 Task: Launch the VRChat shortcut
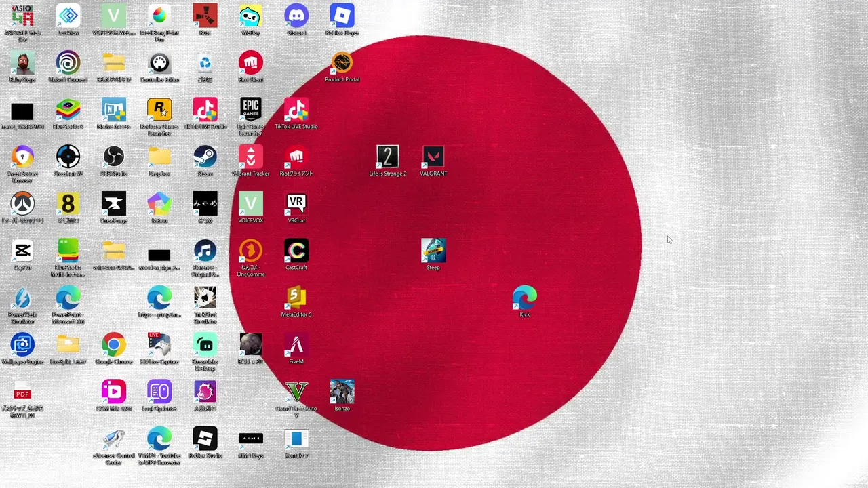[296, 204]
